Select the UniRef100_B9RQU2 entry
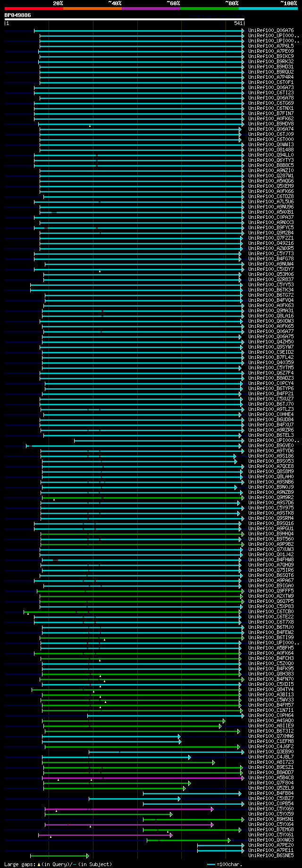The width and height of the screenshot is (302, 868). (x=271, y=72)
